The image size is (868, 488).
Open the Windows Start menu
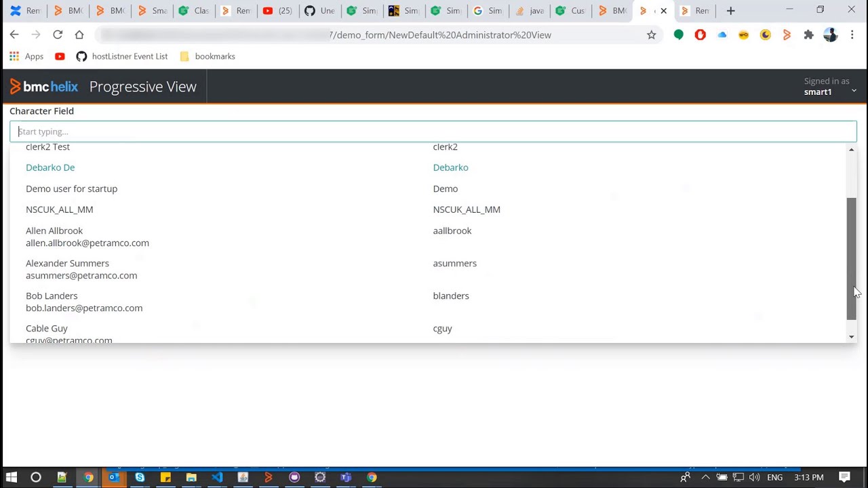(x=11, y=478)
